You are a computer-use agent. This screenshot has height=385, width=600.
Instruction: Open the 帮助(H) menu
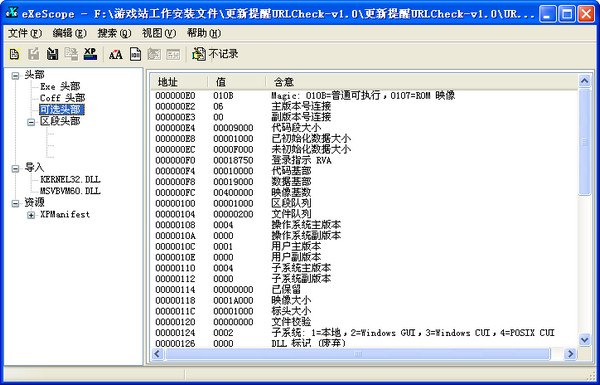click(x=204, y=34)
